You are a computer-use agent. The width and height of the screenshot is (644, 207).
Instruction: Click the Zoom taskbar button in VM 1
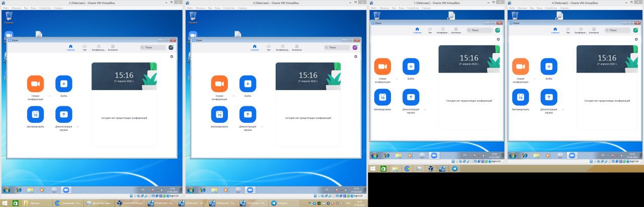[434, 156]
